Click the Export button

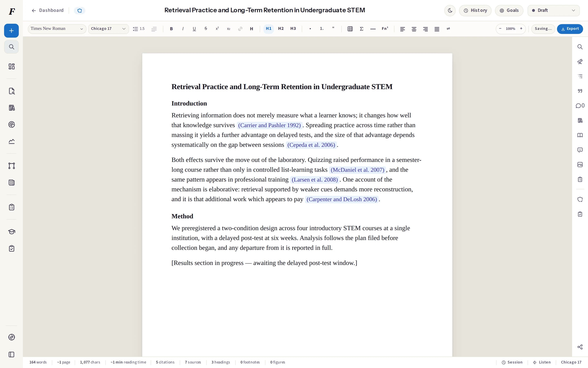(570, 29)
